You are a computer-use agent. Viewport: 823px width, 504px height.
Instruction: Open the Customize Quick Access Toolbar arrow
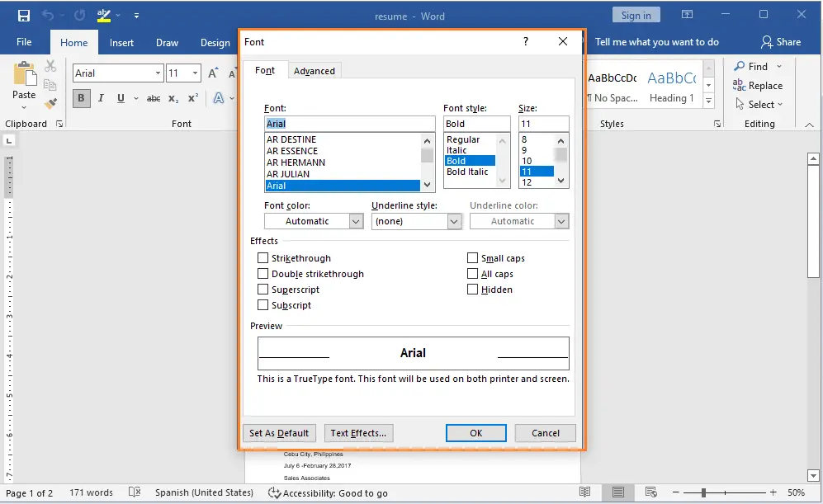click(136, 16)
